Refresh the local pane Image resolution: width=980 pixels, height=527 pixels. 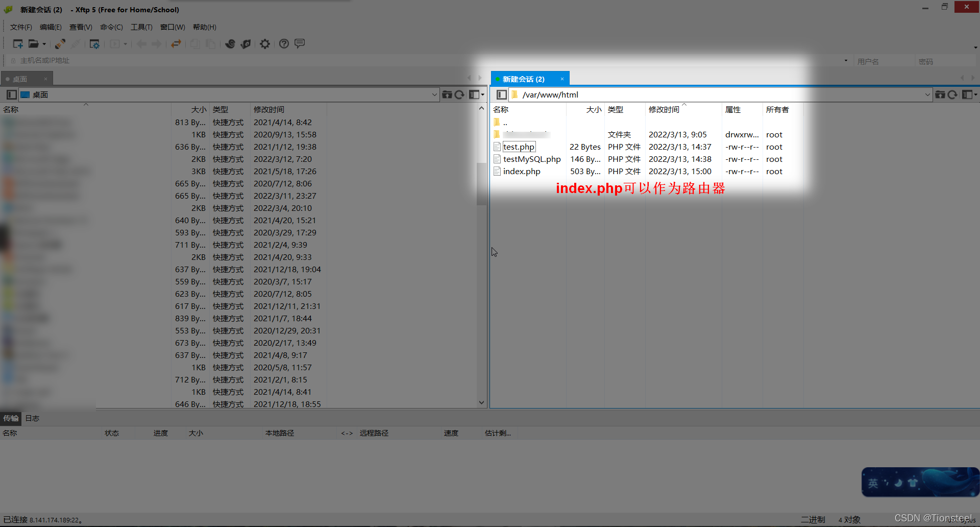[459, 94]
